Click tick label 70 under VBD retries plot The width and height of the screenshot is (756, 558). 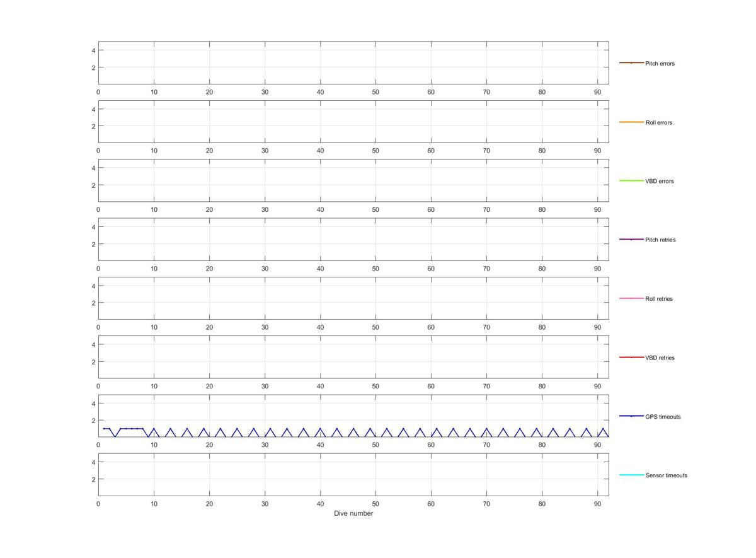486,387
